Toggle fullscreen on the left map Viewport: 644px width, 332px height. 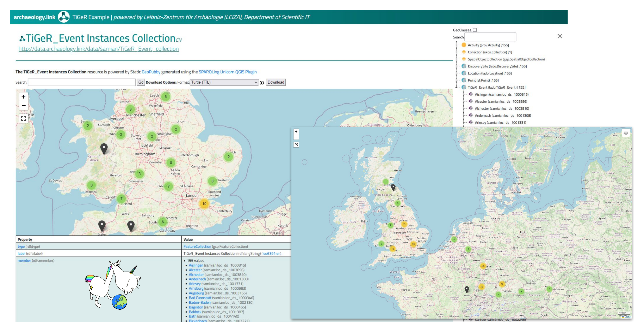coord(24,118)
